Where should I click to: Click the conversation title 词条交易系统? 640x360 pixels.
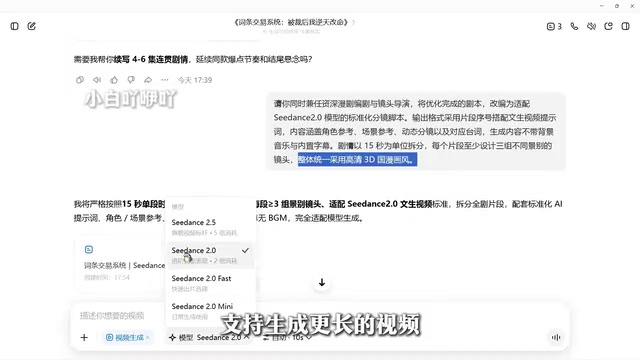pos(291,22)
